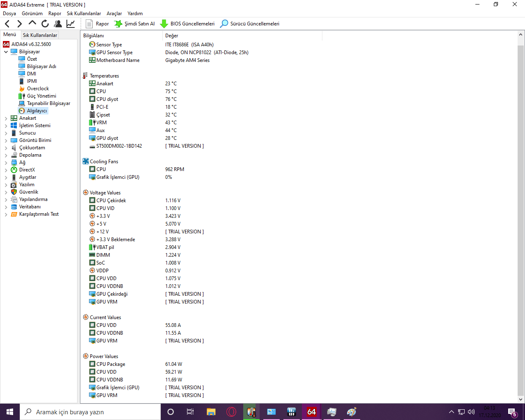Open Sürücü Güncellemeleri from the toolbar

(250, 24)
